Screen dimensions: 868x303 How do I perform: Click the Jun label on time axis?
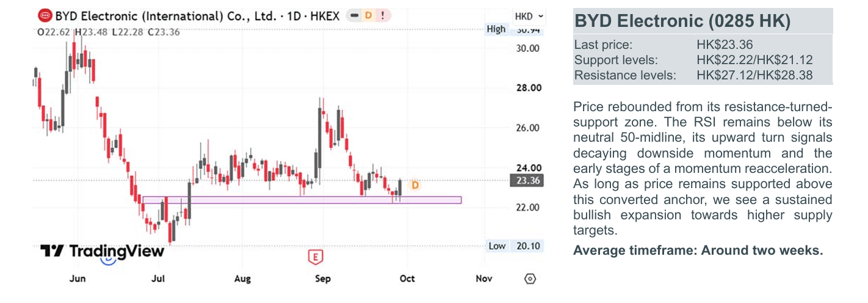(77, 279)
